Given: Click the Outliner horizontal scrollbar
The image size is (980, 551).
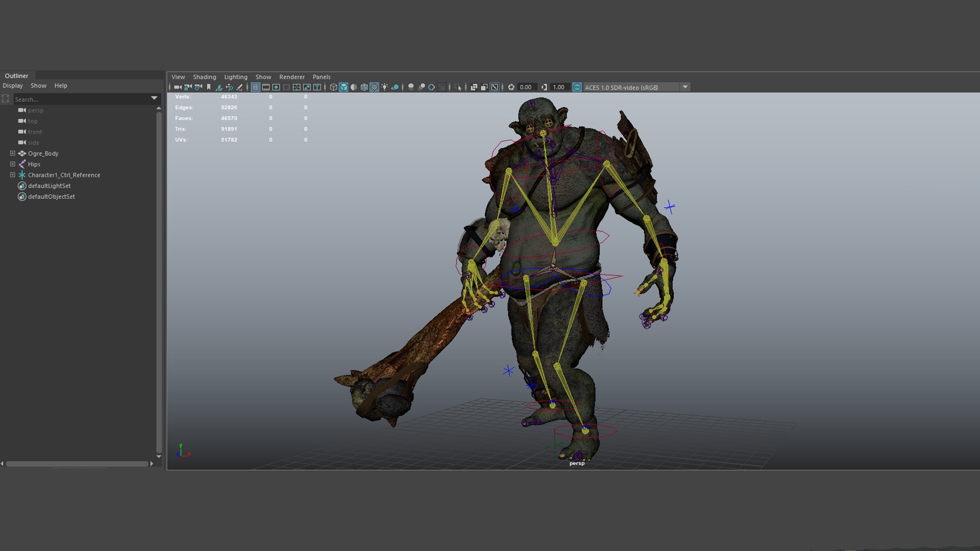Looking at the screenshot, I should click(77, 464).
